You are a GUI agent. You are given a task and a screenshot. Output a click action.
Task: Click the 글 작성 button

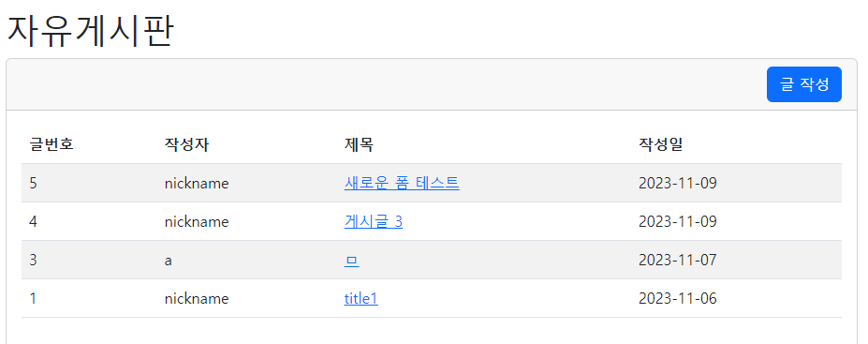click(x=803, y=84)
